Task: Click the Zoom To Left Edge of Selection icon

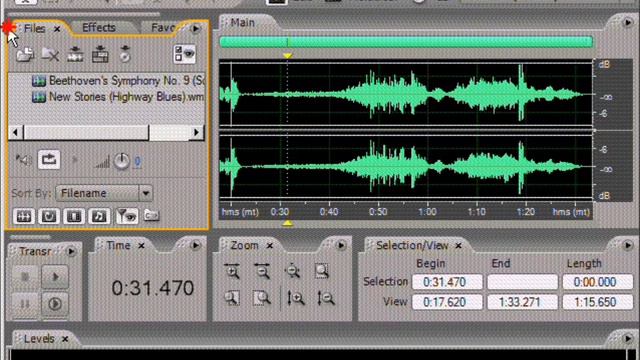Action: 231,298
